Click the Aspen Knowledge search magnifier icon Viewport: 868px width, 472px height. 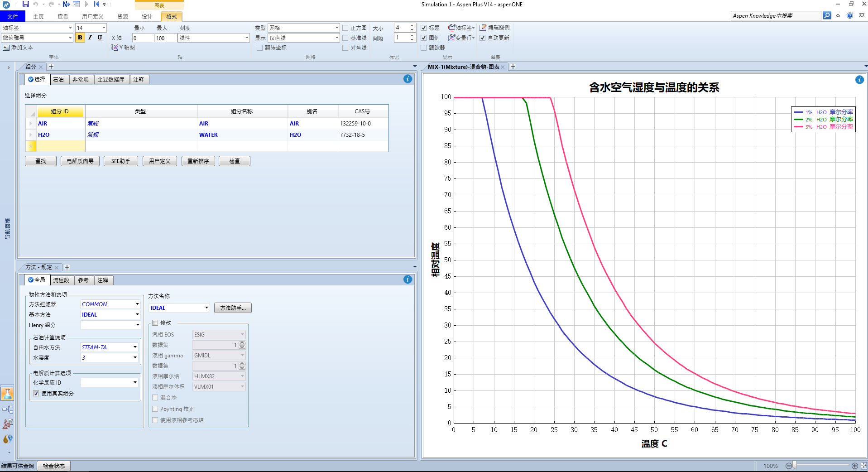(x=827, y=15)
